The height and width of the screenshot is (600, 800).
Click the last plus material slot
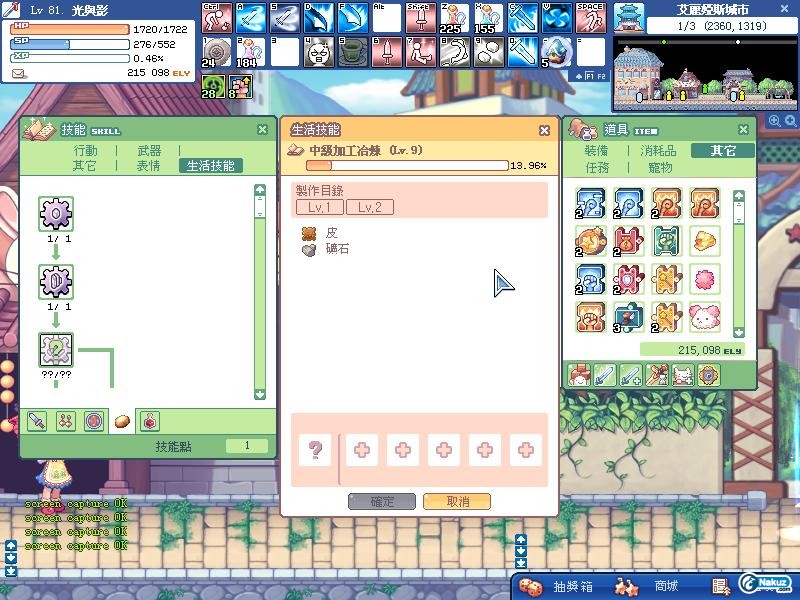click(526, 450)
